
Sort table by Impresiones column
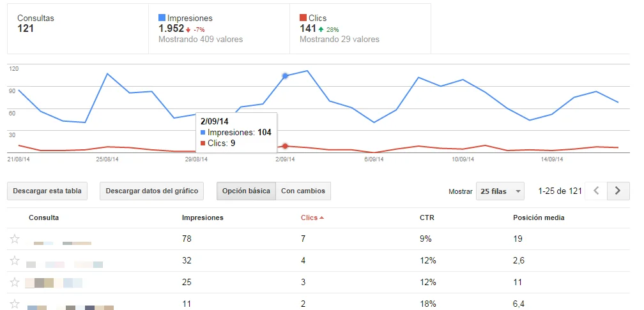pyautogui.click(x=203, y=218)
